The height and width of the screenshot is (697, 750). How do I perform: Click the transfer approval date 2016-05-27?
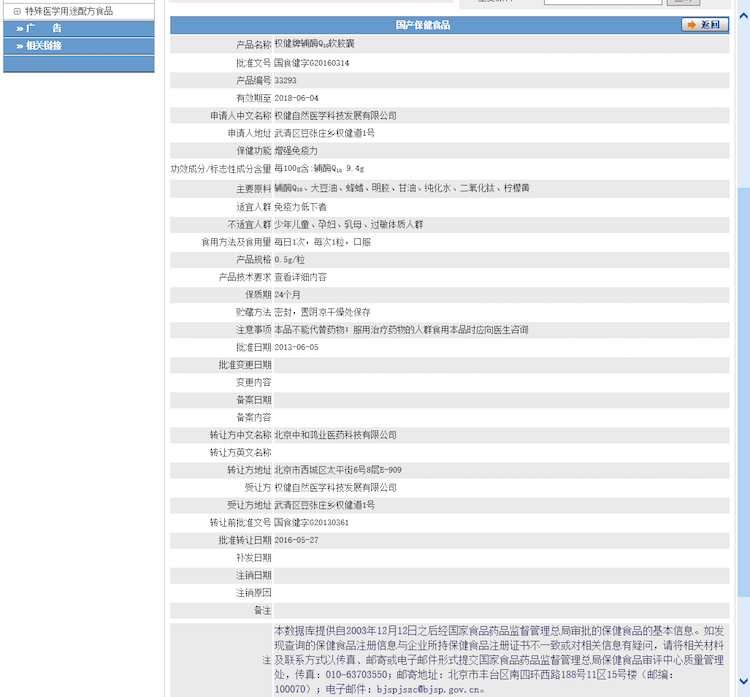tap(296, 540)
